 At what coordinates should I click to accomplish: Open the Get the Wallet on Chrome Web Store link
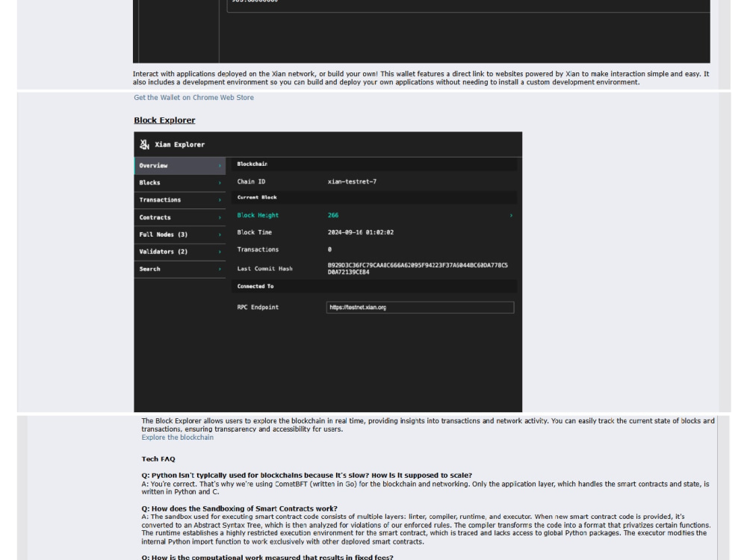(193, 97)
